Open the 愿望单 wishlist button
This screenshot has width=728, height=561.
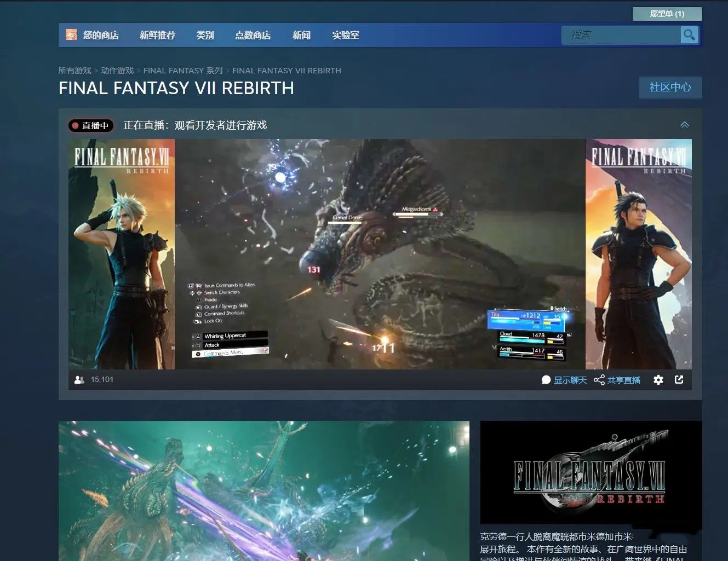tap(667, 14)
